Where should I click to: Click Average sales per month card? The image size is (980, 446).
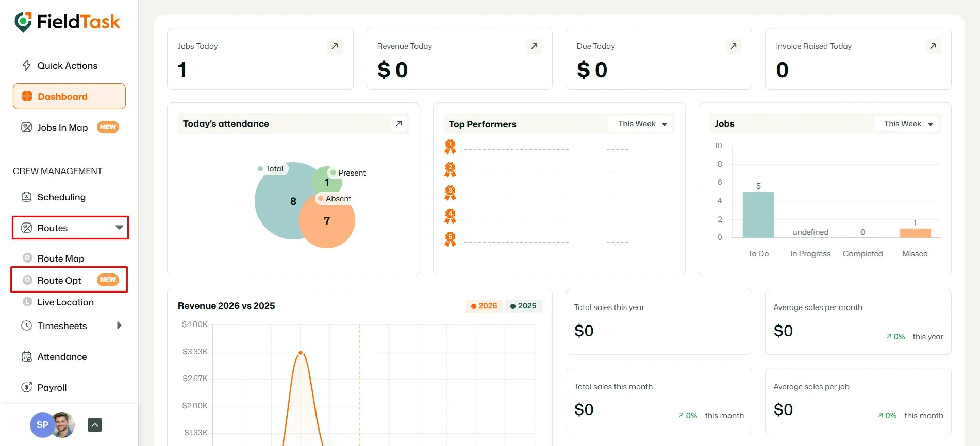tap(858, 322)
